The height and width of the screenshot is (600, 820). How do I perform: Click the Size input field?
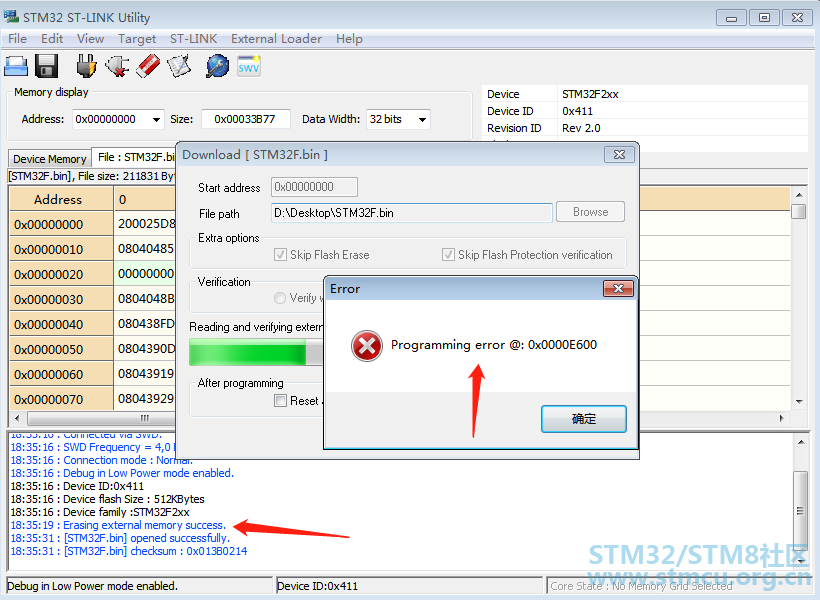point(245,119)
